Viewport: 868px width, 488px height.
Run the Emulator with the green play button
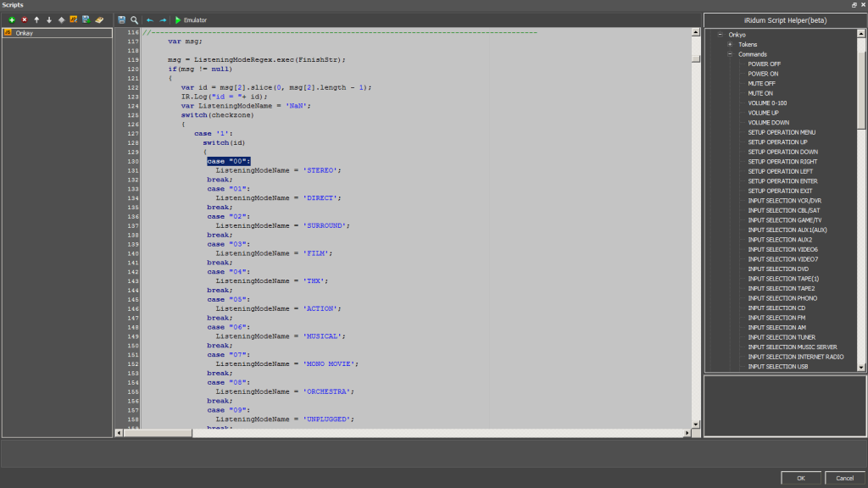[178, 19]
